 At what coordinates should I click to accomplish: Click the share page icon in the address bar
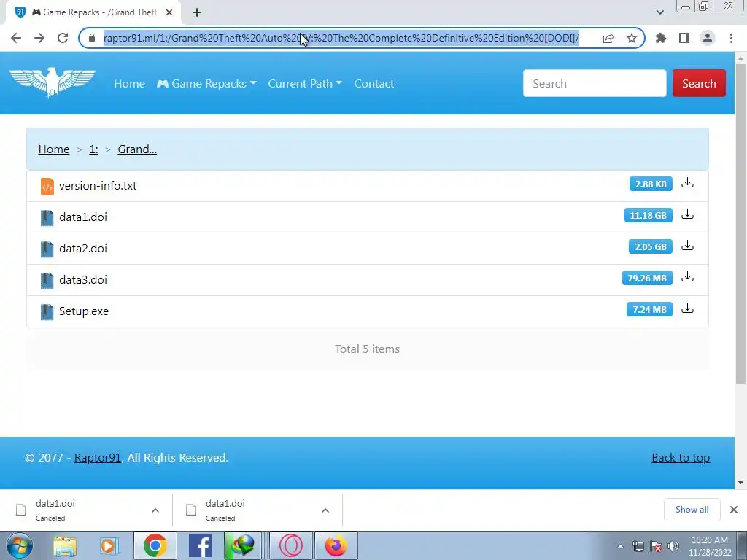pos(608,38)
